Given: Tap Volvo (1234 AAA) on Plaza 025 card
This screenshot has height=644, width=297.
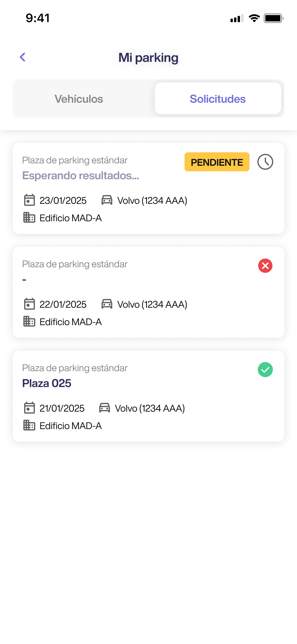Looking at the screenshot, I should tap(150, 408).
